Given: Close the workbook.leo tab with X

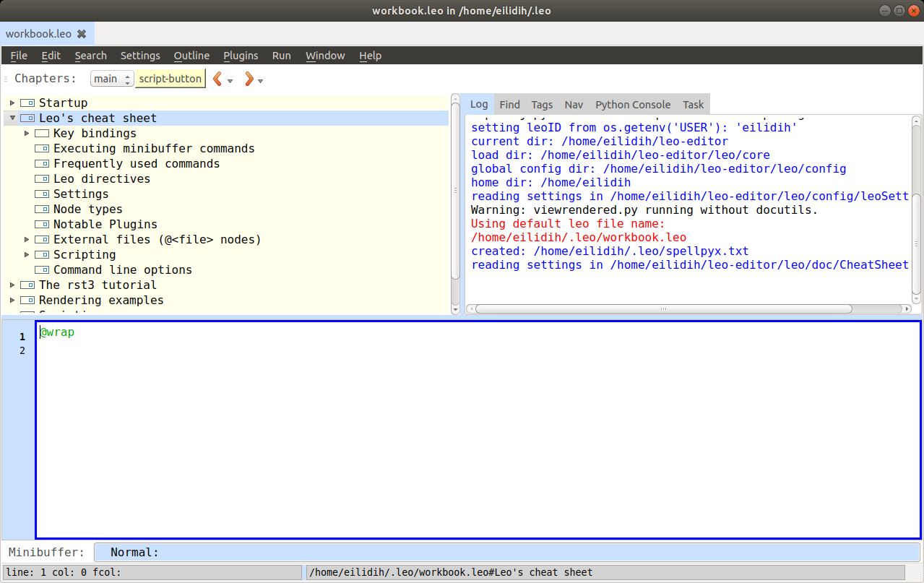Looking at the screenshot, I should pos(82,34).
